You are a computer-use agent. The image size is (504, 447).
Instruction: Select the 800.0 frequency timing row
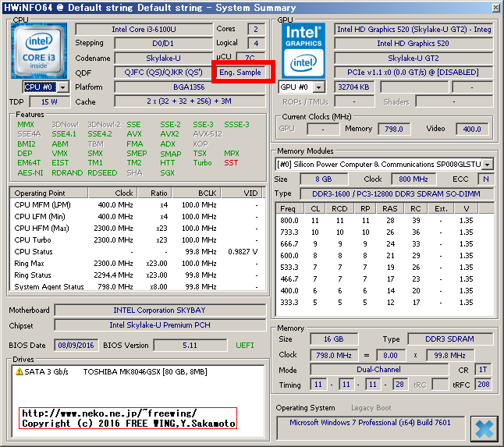click(385, 221)
